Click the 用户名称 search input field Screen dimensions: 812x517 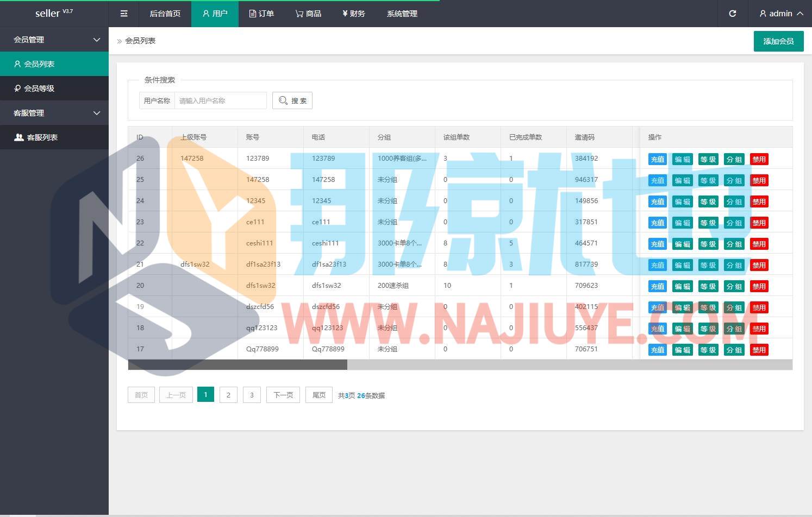(x=220, y=100)
